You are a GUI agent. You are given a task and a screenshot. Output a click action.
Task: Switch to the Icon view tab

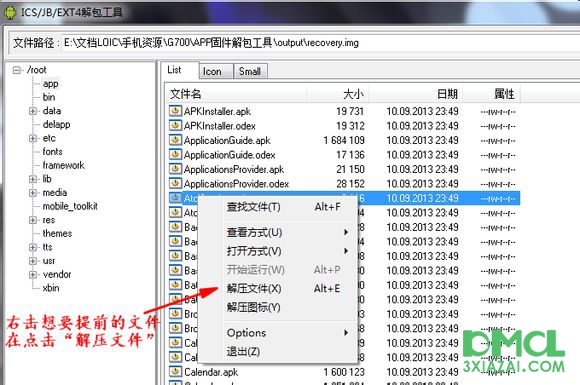[x=216, y=71]
